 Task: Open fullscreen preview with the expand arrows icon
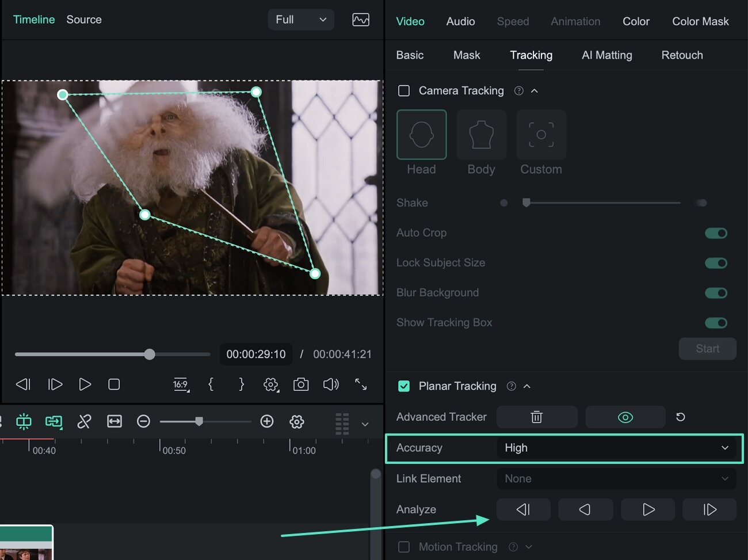pos(361,384)
